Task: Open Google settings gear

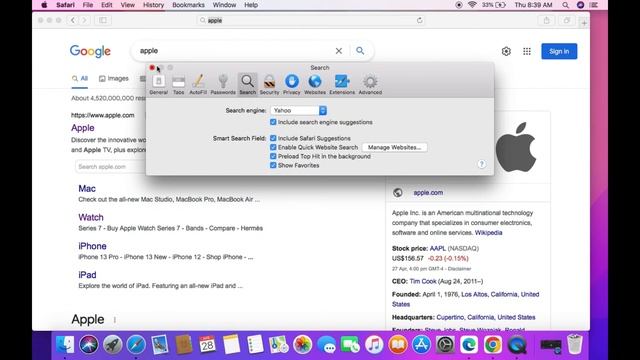Action: point(506,51)
